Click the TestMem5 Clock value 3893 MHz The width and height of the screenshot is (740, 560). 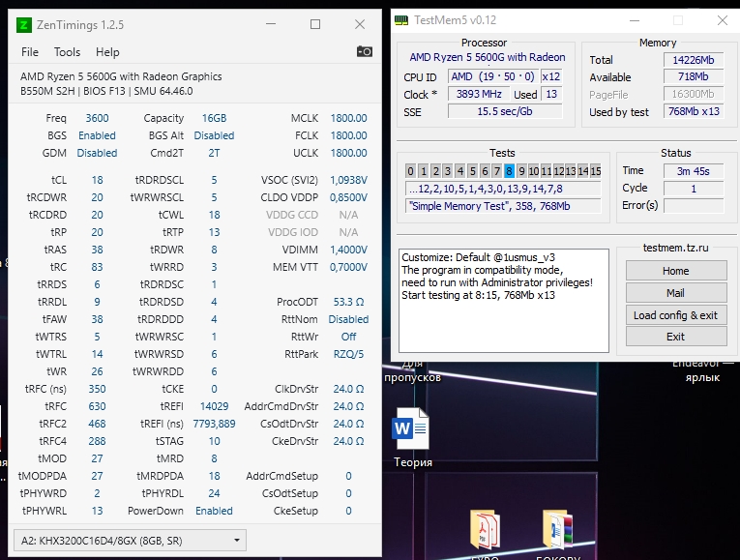(x=479, y=94)
